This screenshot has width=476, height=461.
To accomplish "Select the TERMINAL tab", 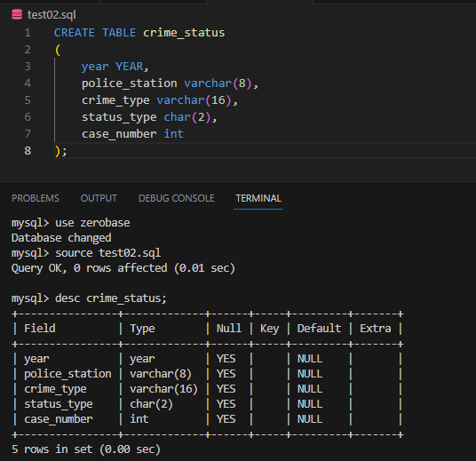I will tap(258, 198).
